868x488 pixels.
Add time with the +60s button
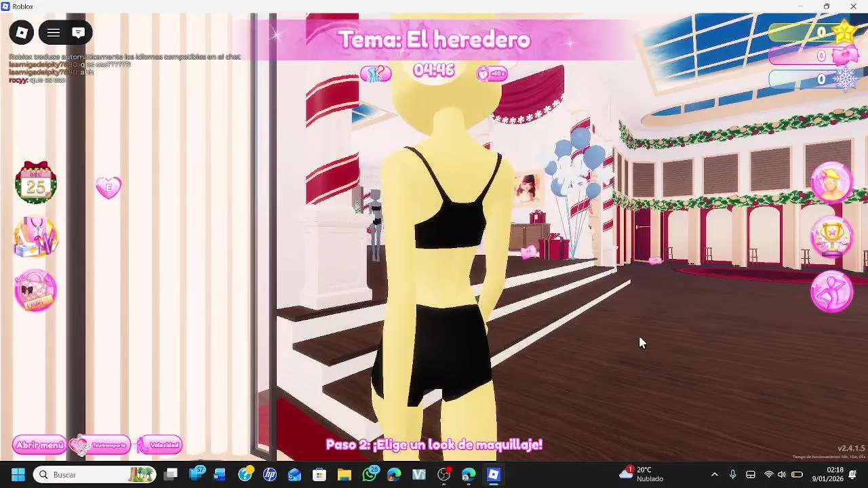492,74
